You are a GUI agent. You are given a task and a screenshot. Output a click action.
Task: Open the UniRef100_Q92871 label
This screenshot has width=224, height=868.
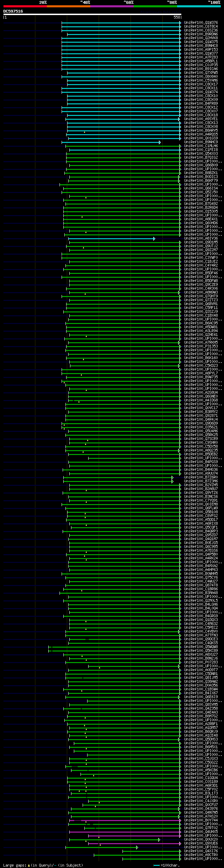(201, 415)
